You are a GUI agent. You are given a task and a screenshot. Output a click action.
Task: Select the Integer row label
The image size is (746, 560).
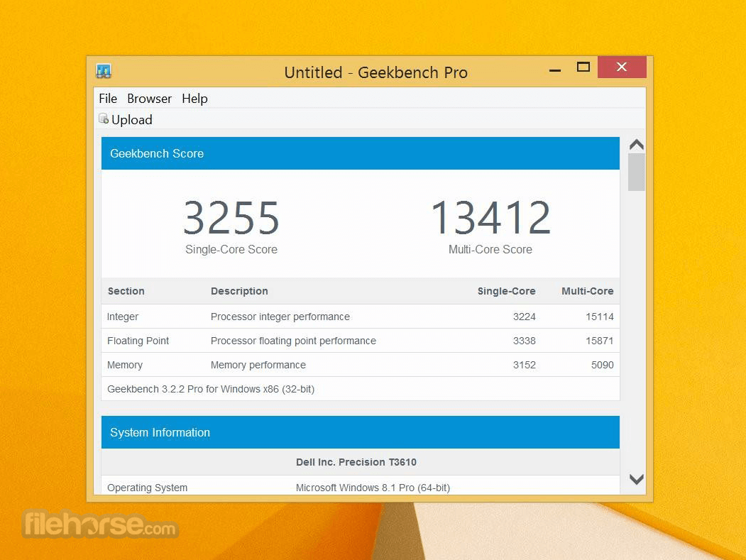[123, 317]
